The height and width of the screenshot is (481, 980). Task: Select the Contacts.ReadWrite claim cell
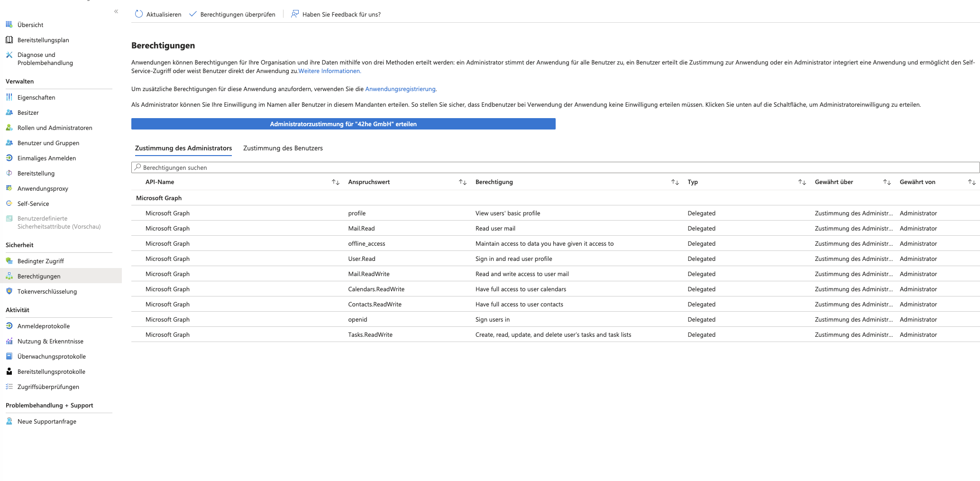(375, 304)
